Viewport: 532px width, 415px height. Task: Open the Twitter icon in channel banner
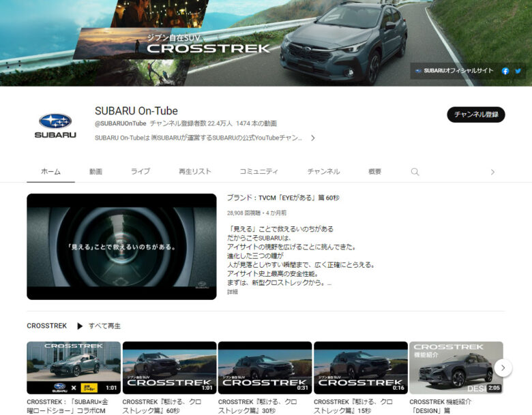(518, 71)
